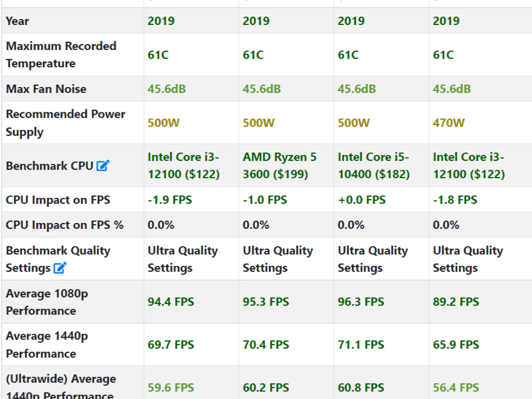Click the 60.2 FPS ultrawide performance value
The image size is (532, 399).
[266, 388]
